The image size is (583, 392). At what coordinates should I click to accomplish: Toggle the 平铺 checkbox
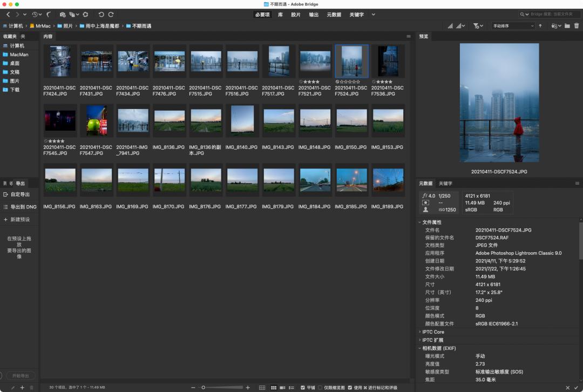(303, 388)
